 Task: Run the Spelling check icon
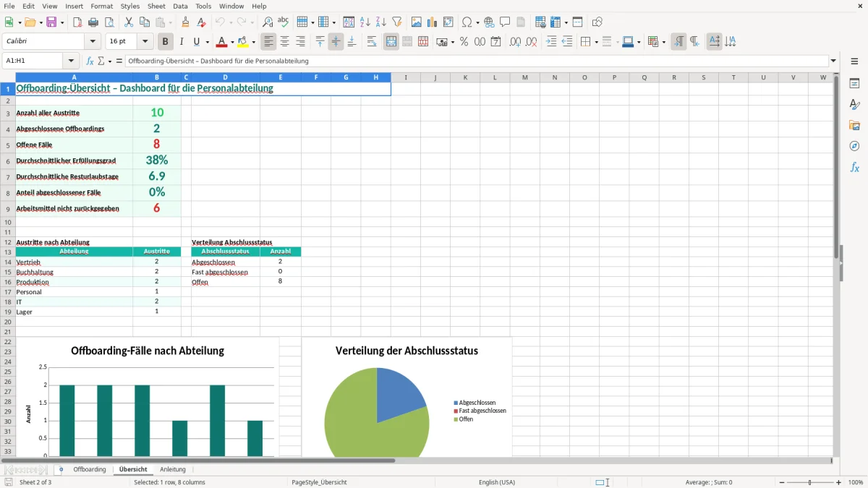pos(284,22)
